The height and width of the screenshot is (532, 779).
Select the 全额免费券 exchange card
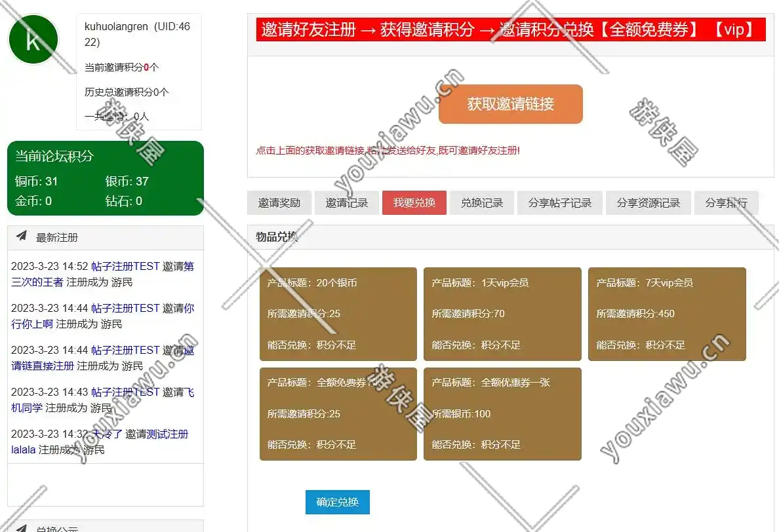tap(338, 413)
